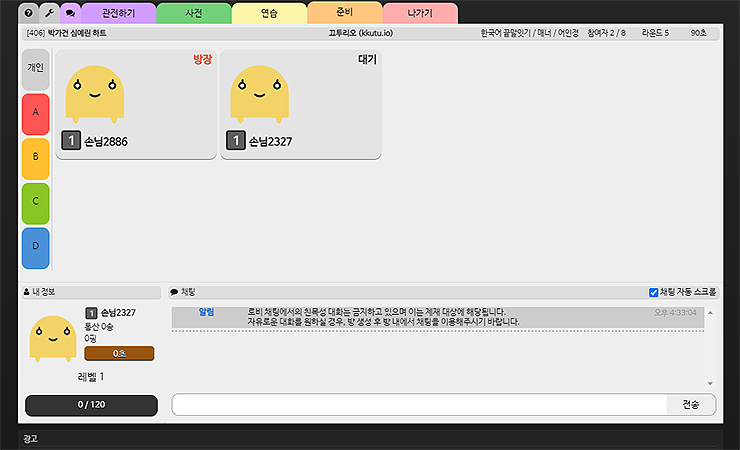Viewport: 740px width, 450px height.
Task: Click my avatar in 내 정보 panel
Action: [53, 339]
